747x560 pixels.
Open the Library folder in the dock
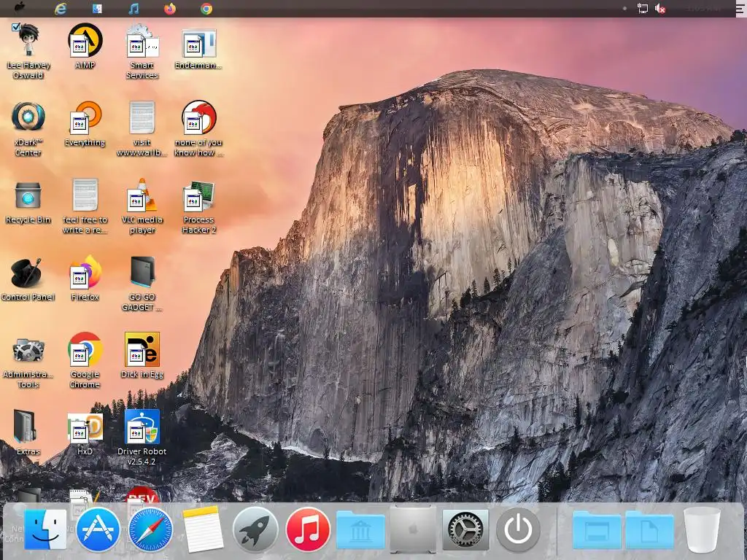click(360, 529)
